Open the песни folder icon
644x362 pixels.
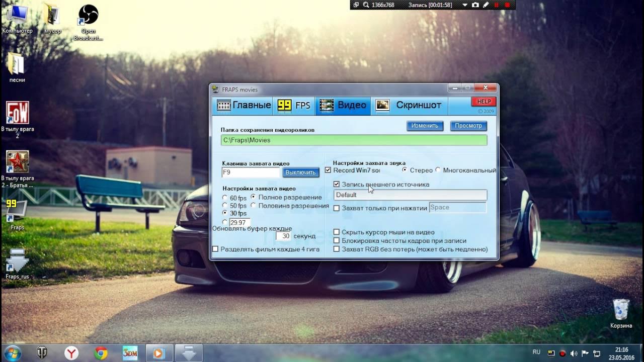(x=17, y=67)
